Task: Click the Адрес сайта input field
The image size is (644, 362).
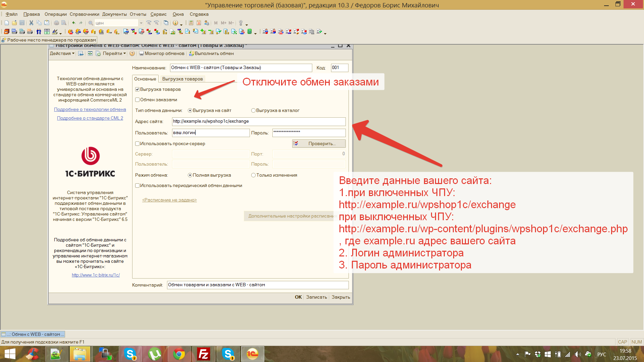Action: pos(259,121)
